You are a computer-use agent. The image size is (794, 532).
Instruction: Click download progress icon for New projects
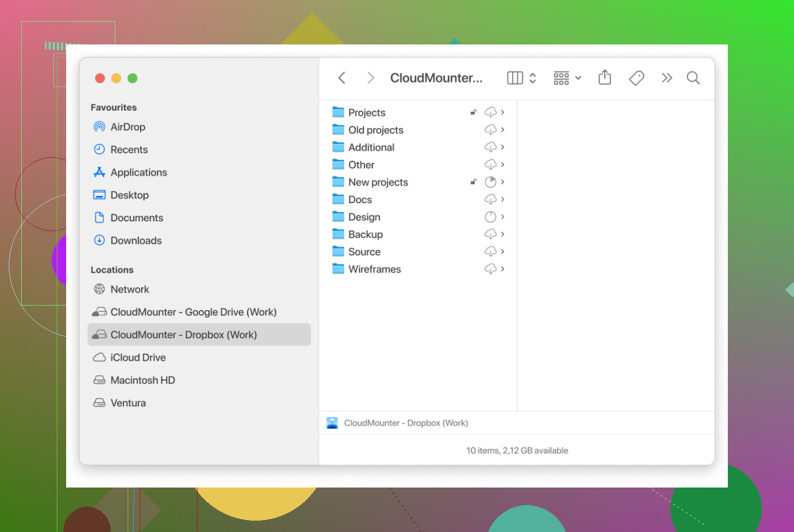490,182
